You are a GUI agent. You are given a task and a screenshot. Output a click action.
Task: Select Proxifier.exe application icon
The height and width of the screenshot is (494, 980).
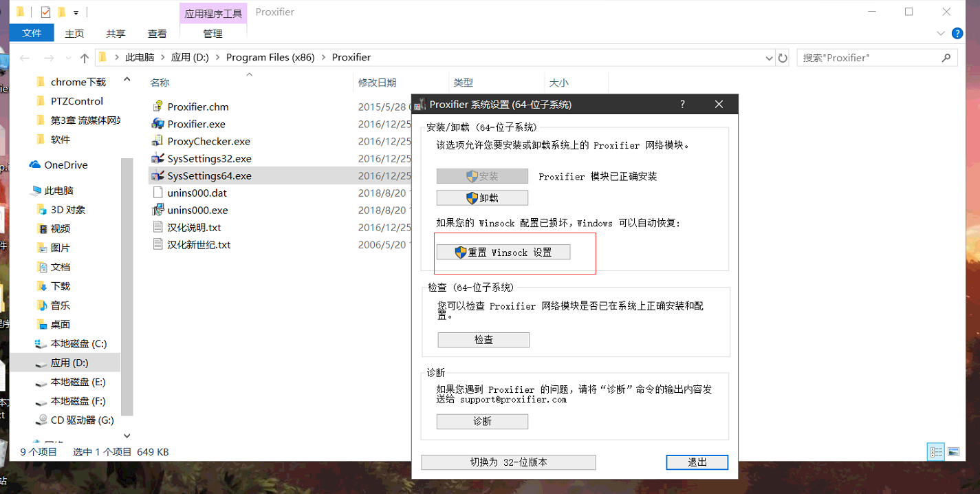(157, 124)
